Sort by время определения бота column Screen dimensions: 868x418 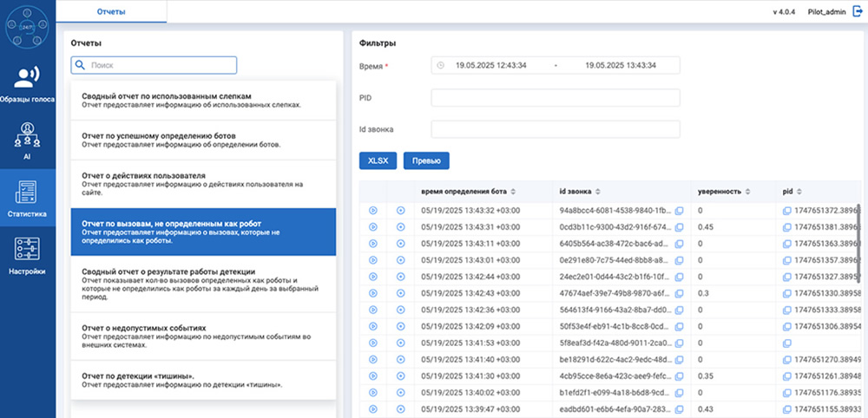pos(513,191)
